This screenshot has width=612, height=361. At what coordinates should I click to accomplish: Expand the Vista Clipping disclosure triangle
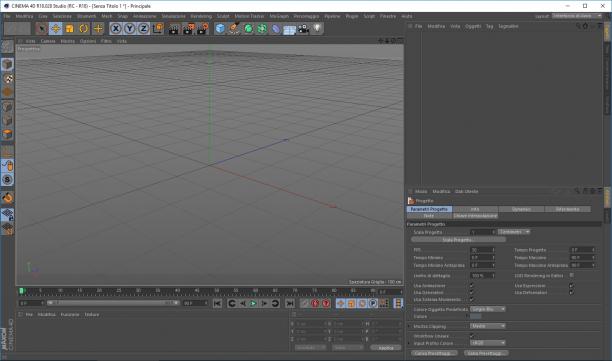(409, 326)
